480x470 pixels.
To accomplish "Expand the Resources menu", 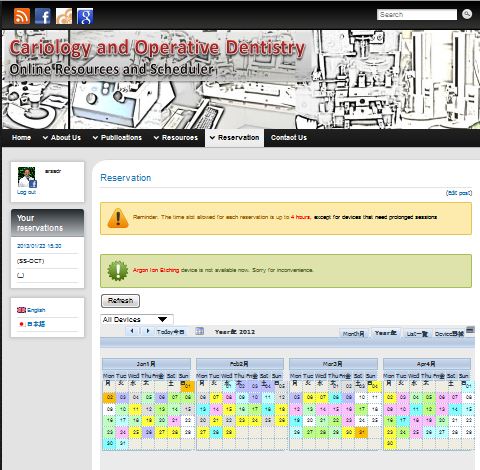I will (176, 138).
